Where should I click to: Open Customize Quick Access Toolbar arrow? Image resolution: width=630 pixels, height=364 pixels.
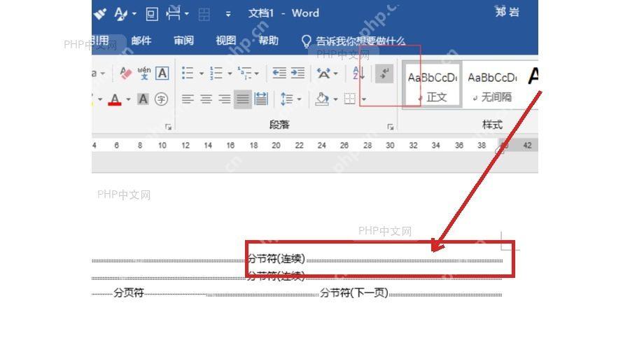point(228,15)
